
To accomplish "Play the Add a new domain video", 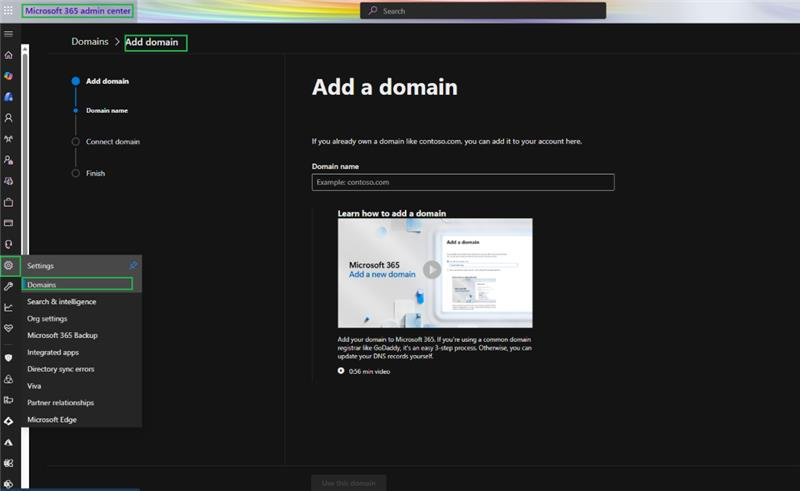I will [432, 269].
